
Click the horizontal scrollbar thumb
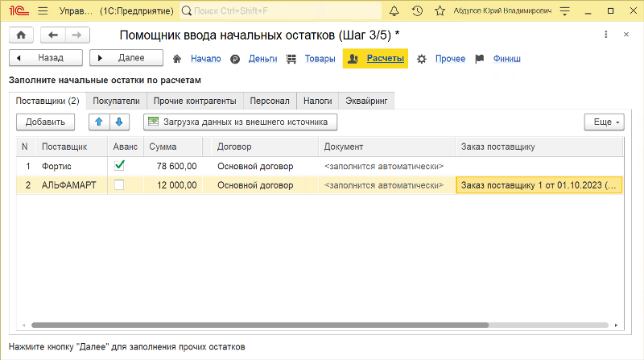pos(260,325)
